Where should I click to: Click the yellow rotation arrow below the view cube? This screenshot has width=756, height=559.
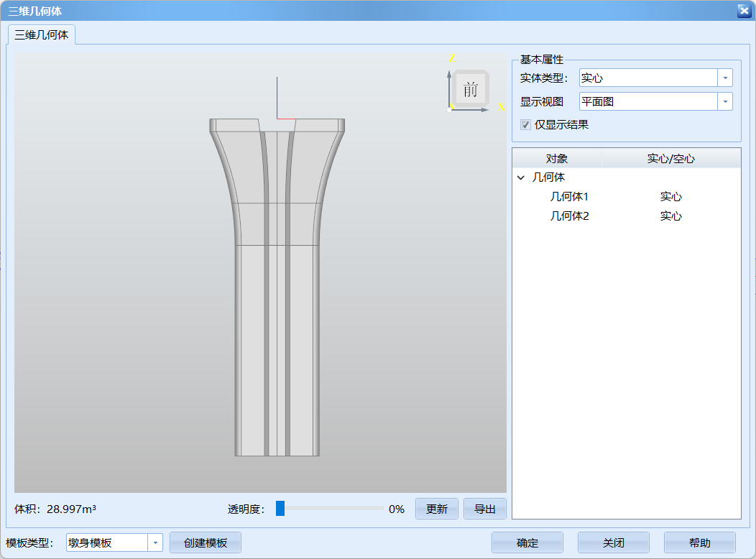501,108
